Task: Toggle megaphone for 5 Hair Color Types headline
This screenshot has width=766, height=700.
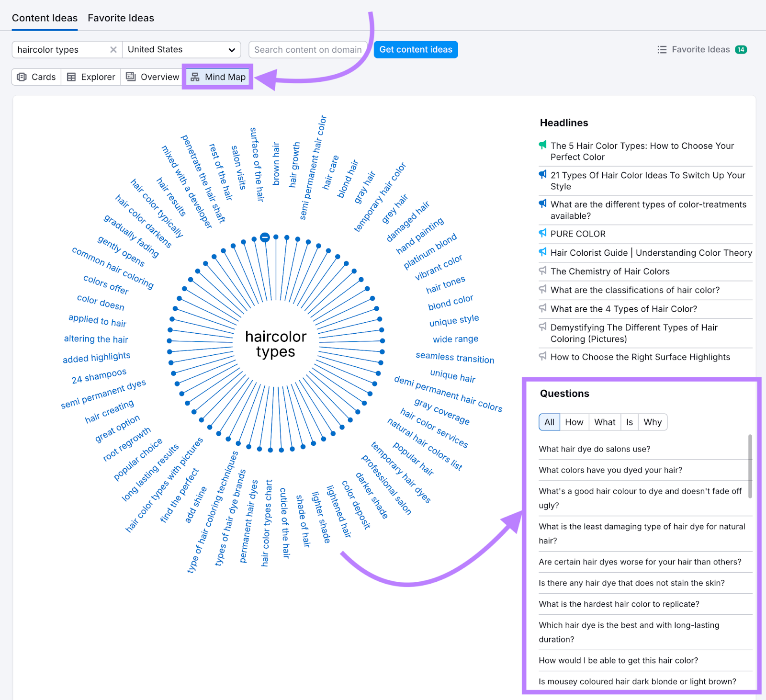Action: (542, 145)
